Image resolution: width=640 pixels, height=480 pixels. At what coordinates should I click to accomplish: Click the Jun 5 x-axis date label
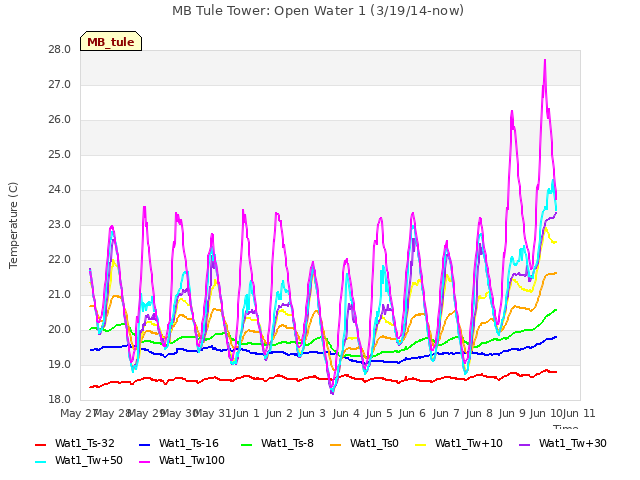[x=379, y=414]
